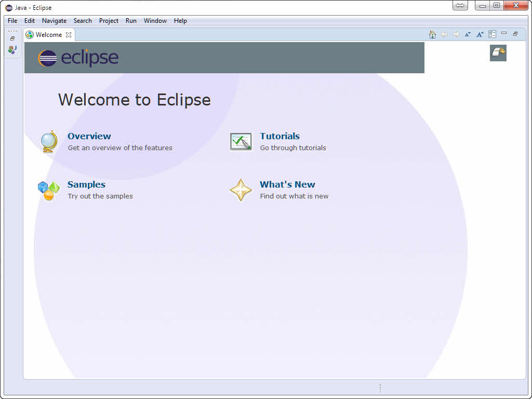Image resolution: width=532 pixels, height=399 pixels.
Task: Open the Run menu
Action: [x=131, y=21]
